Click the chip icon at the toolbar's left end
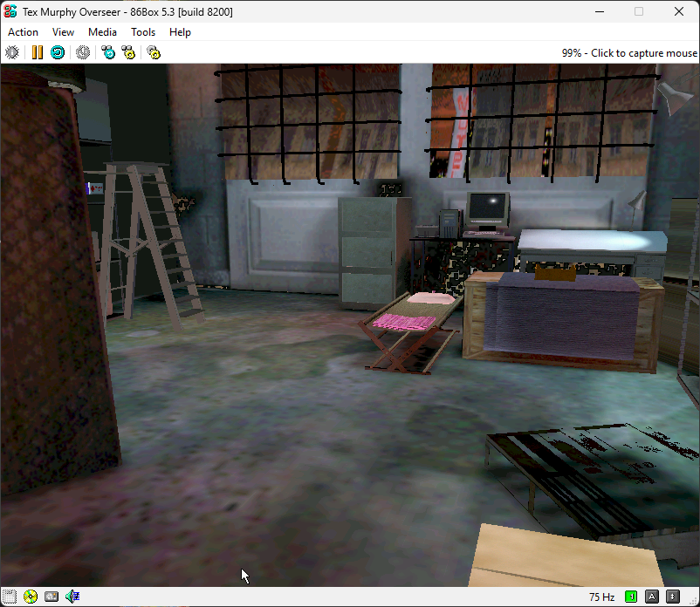 (x=11, y=52)
